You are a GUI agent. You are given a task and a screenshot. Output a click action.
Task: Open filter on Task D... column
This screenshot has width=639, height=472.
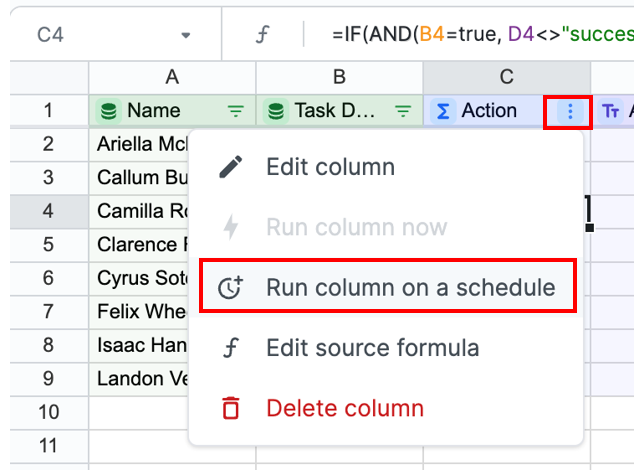click(x=403, y=111)
